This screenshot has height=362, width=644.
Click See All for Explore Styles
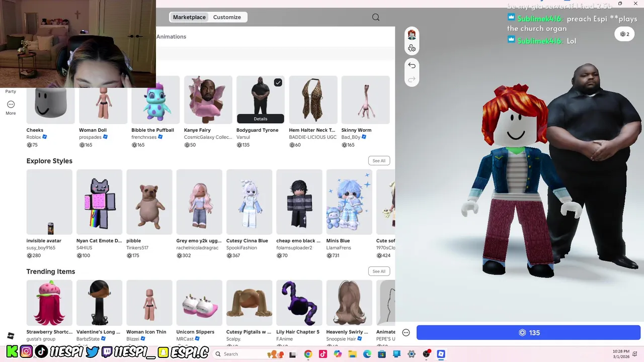pyautogui.click(x=379, y=161)
